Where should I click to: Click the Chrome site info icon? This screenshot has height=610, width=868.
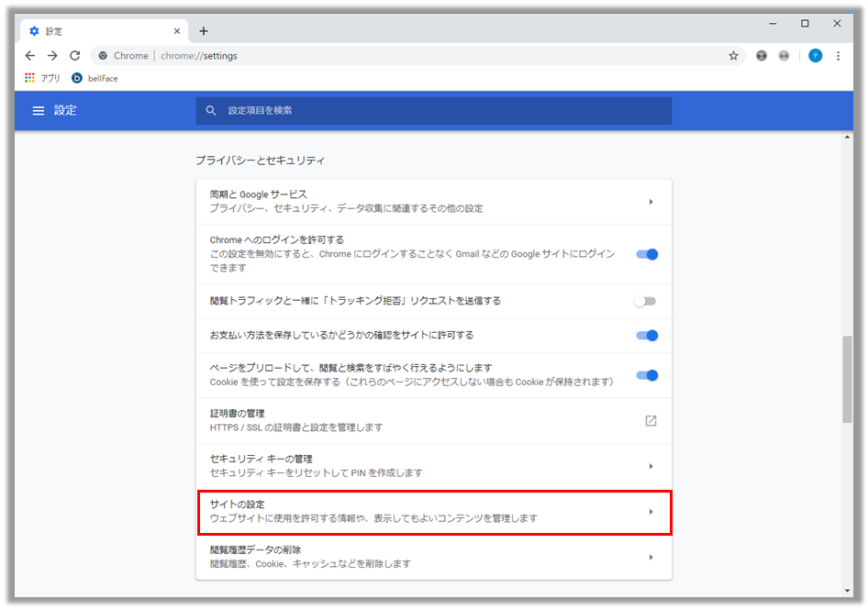click(x=103, y=55)
